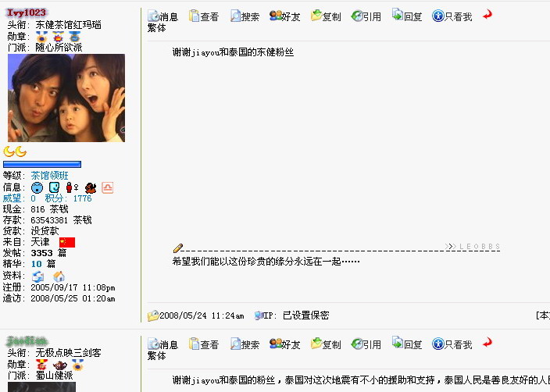Switch the first post to 繁体 text
This screenshot has width=550, height=392.
pos(156,28)
